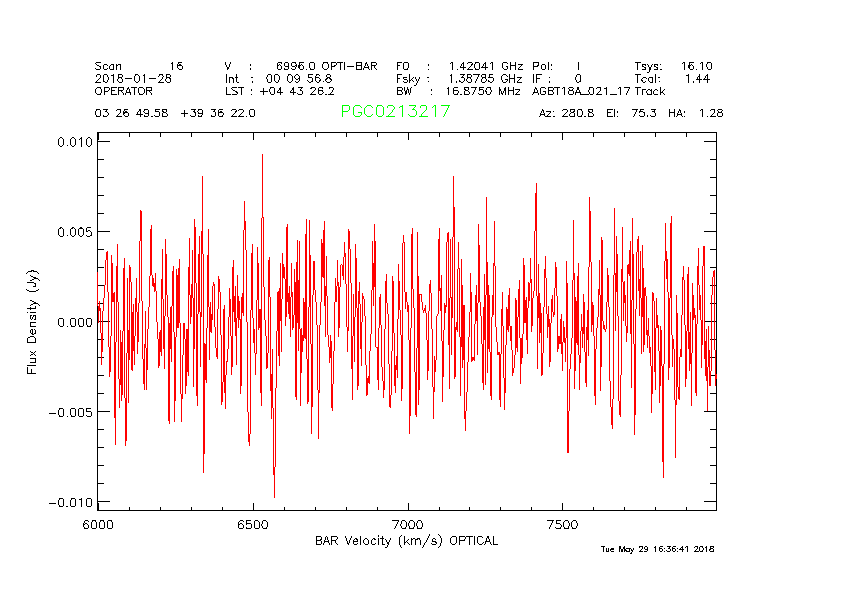Screen dimensions: 842x595
Task: Click the BAR Velocity (km/s) OPTICAL axis label
Action: tap(406, 541)
